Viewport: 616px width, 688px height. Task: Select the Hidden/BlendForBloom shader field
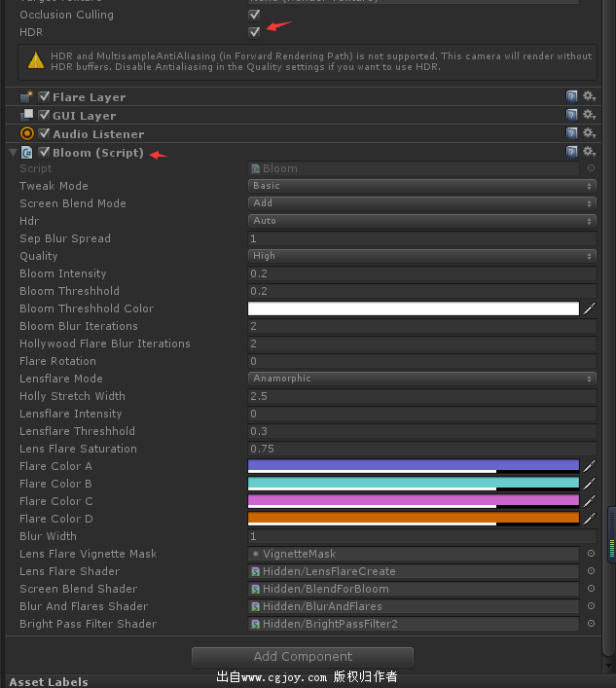(x=414, y=589)
